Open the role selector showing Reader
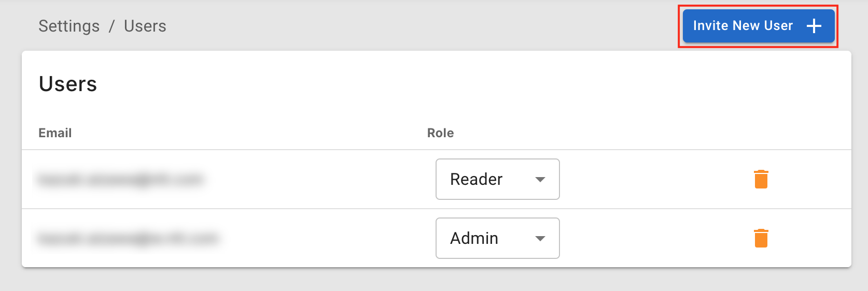868x291 pixels. click(497, 179)
